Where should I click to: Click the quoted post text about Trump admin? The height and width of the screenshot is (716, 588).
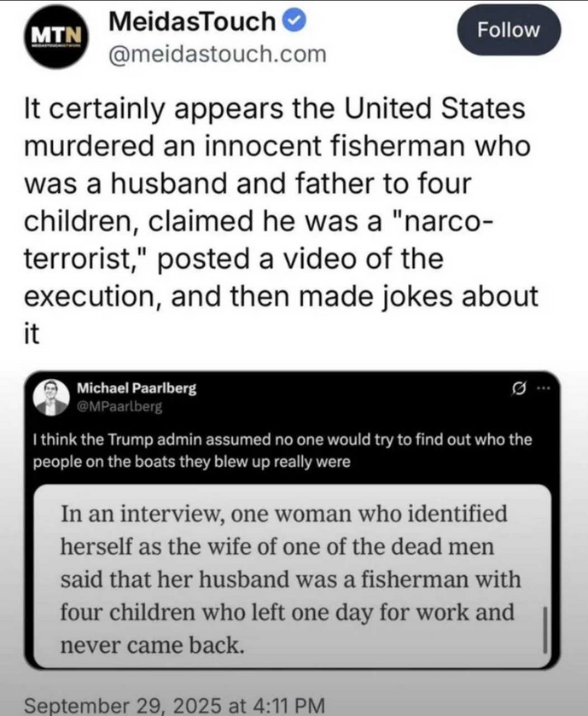[282, 451]
